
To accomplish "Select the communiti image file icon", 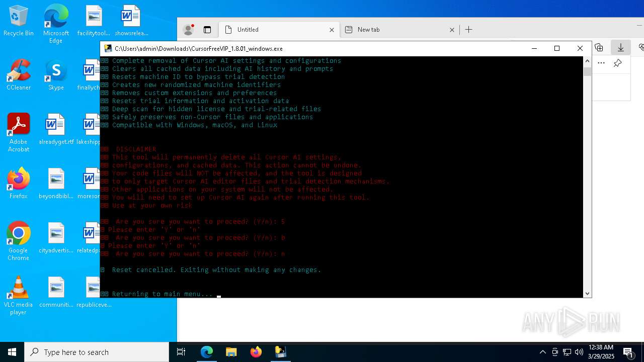I will pos(56,293).
